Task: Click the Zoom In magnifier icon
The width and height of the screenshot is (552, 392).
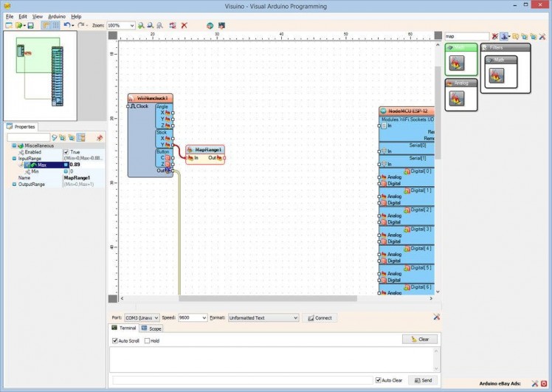Action: 141,25
